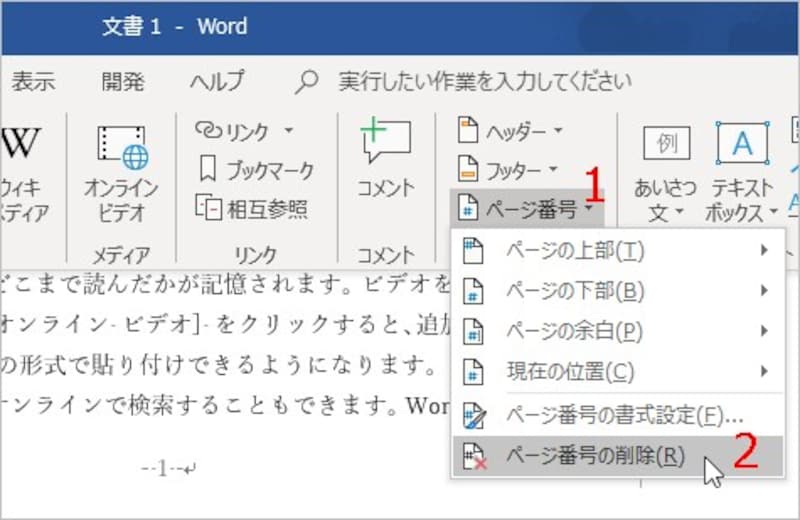This screenshot has height=520, width=800.
Task: Choose ページの余白(P) menu item
Action: tap(618, 331)
